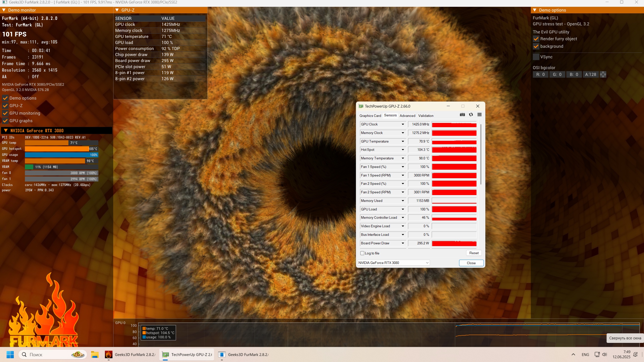Toggle GPU graphs checkbox
Image resolution: width=644 pixels, height=362 pixels.
pyautogui.click(x=5, y=121)
